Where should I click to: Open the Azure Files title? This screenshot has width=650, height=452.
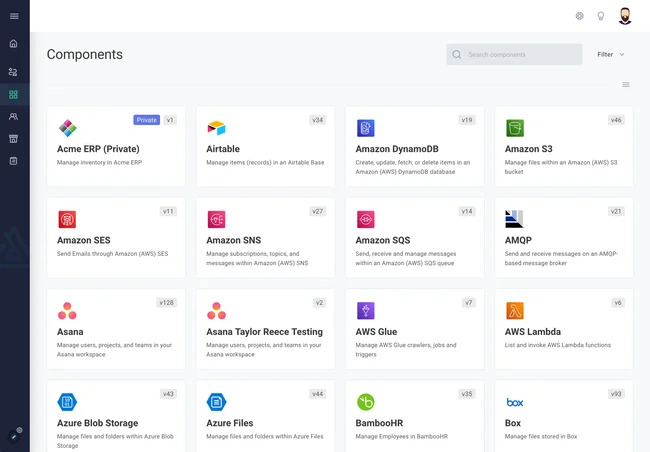tap(230, 423)
